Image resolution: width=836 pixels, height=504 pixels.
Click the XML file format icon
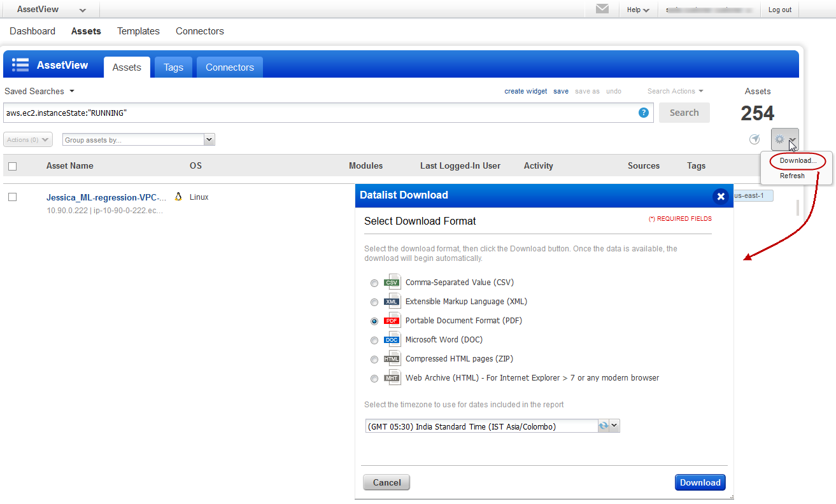[392, 302]
